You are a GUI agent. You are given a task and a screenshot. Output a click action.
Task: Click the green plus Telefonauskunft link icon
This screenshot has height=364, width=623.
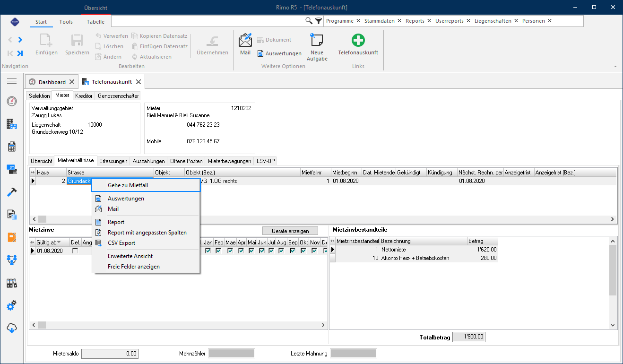358,40
